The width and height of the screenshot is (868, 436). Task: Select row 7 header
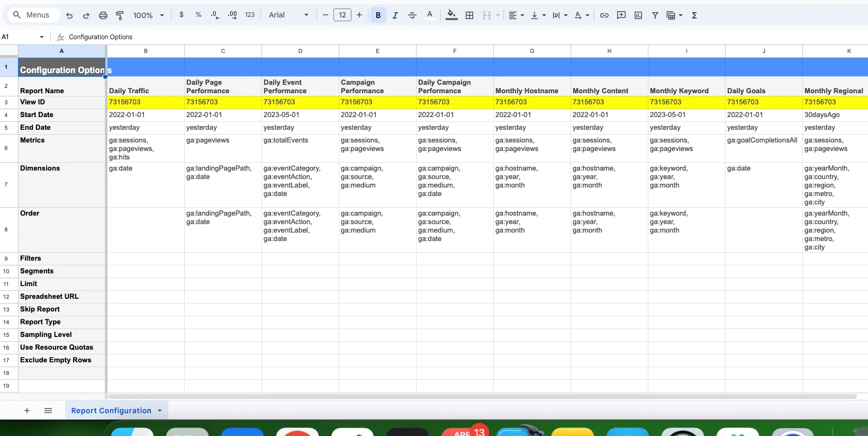(x=6, y=184)
